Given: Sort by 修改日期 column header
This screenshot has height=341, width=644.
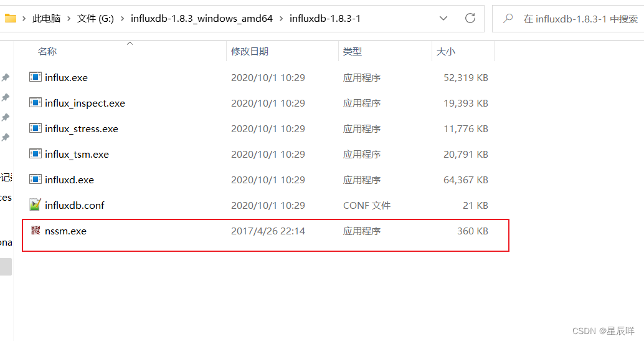Looking at the screenshot, I should [250, 51].
